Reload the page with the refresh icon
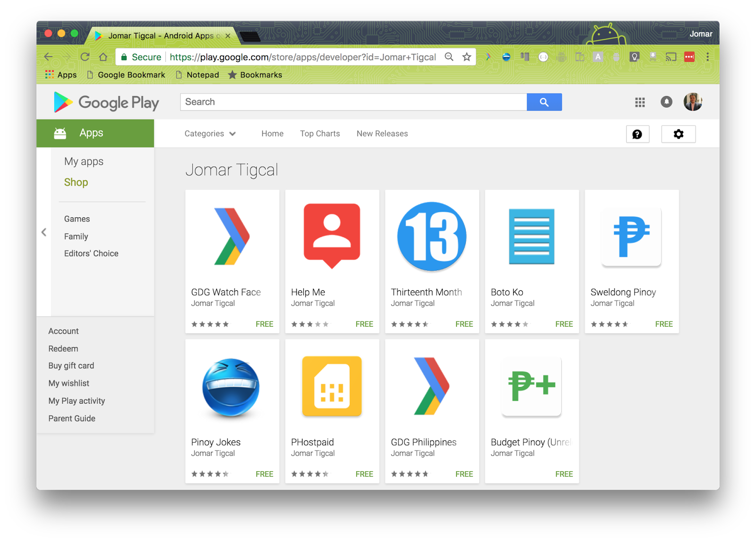This screenshot has width=756, height=542. tap(85, 57)
